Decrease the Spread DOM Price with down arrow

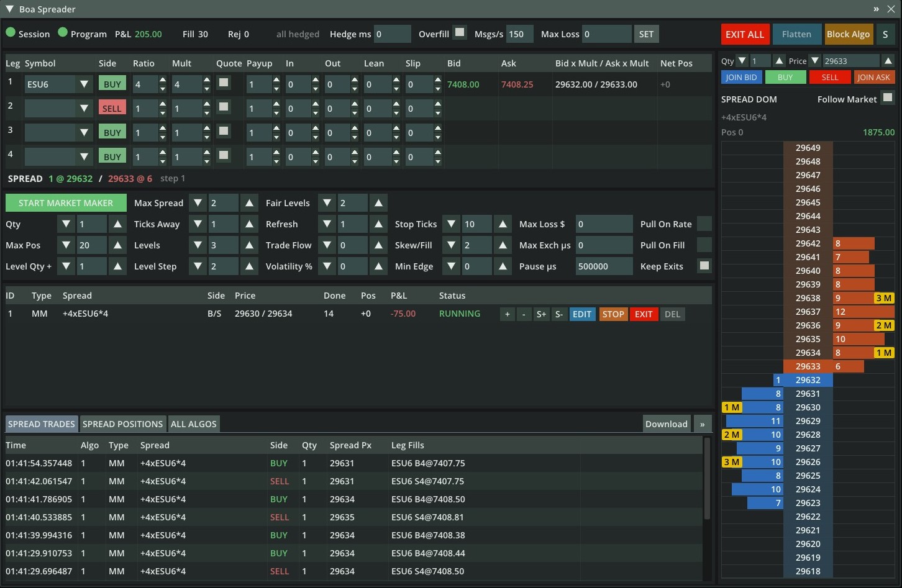[x=815, y=61]
